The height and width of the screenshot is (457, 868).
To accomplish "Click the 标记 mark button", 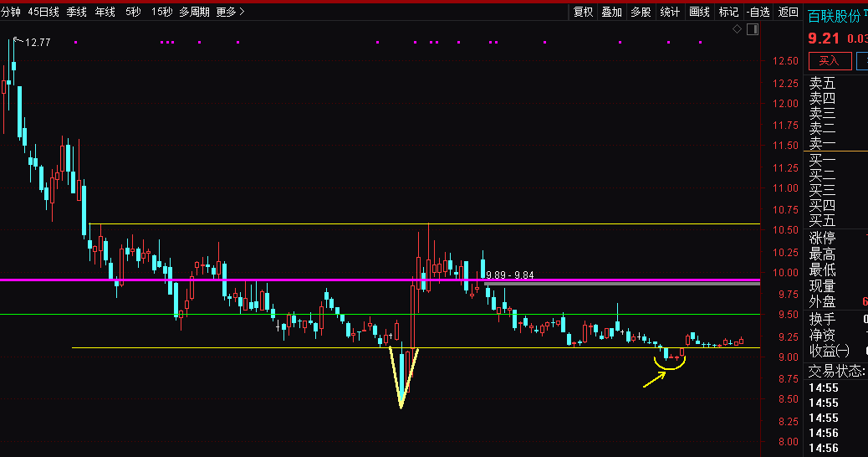I will point(728,12).
